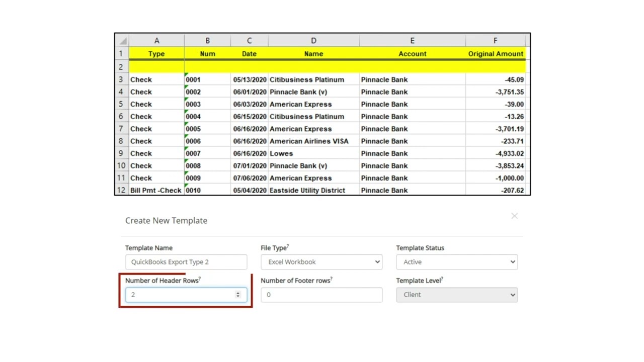Select row 12 header number
This screenshot has height=362, width=644.
[121, 190]
